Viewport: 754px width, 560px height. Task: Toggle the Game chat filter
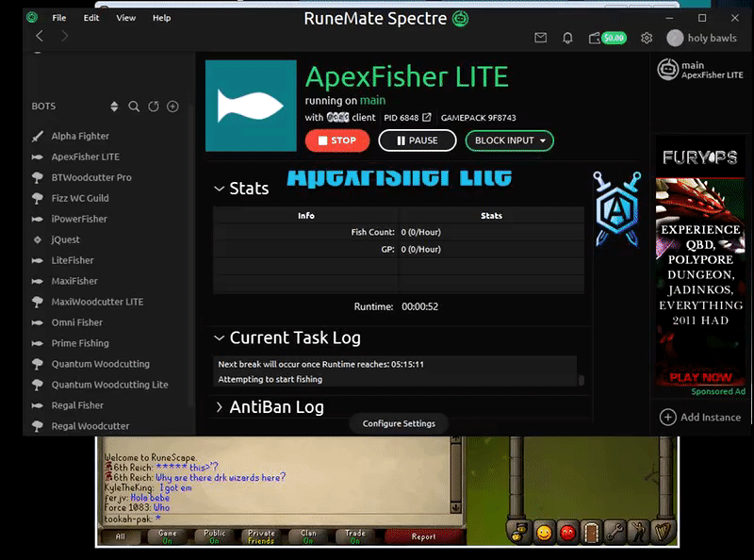tap(168, 536)
